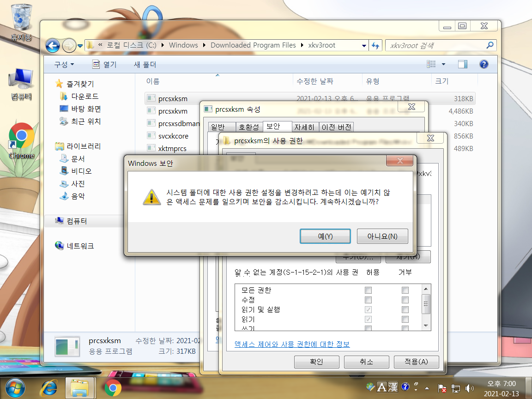Screen dimensions: 532x399
Task: Select 네트워크 in the navigation pane
Action: [x=80, y=246]
